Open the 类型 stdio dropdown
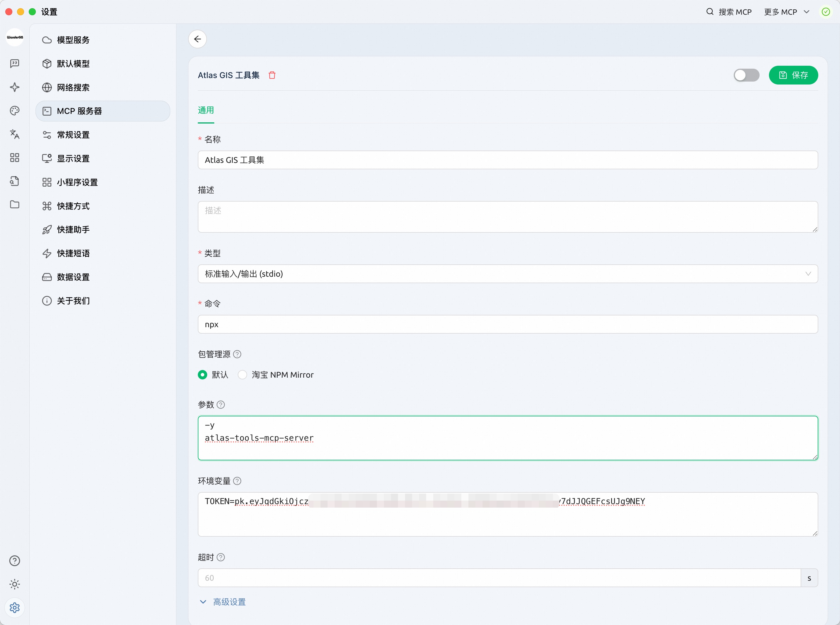 507,273
